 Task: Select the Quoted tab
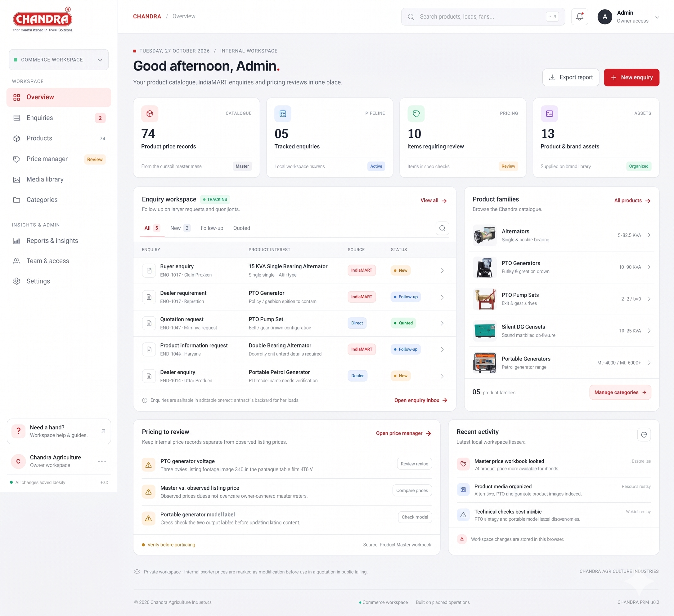(241, 228)
